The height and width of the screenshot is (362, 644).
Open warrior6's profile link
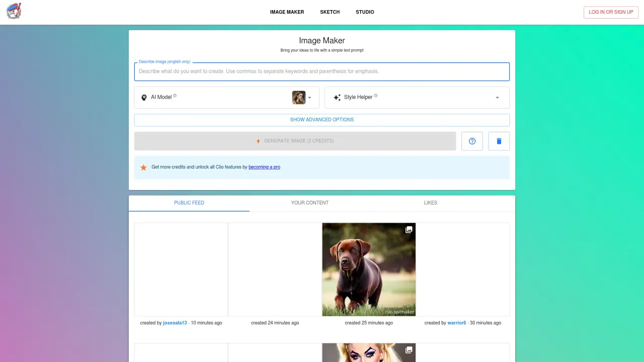pyautogui.click(x=457, y=323)
